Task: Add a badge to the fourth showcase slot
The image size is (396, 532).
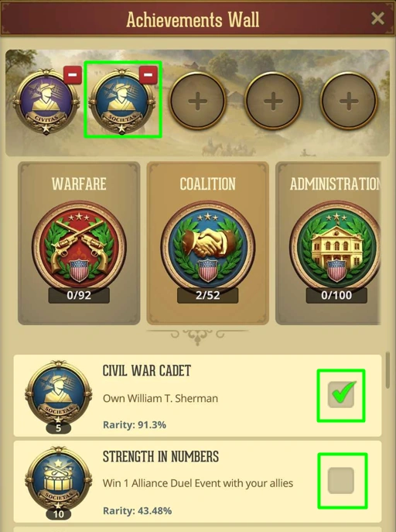Action: 273,101
